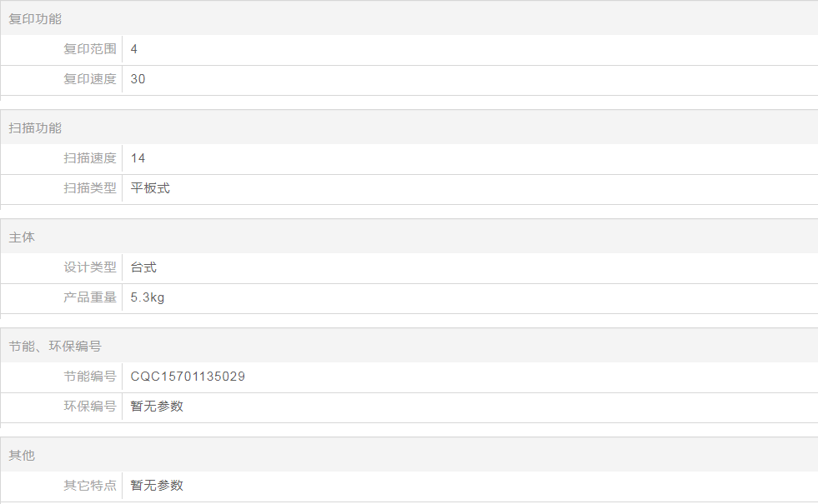Click the 其他 section header
818x504 pixels.
pos(22,456)
